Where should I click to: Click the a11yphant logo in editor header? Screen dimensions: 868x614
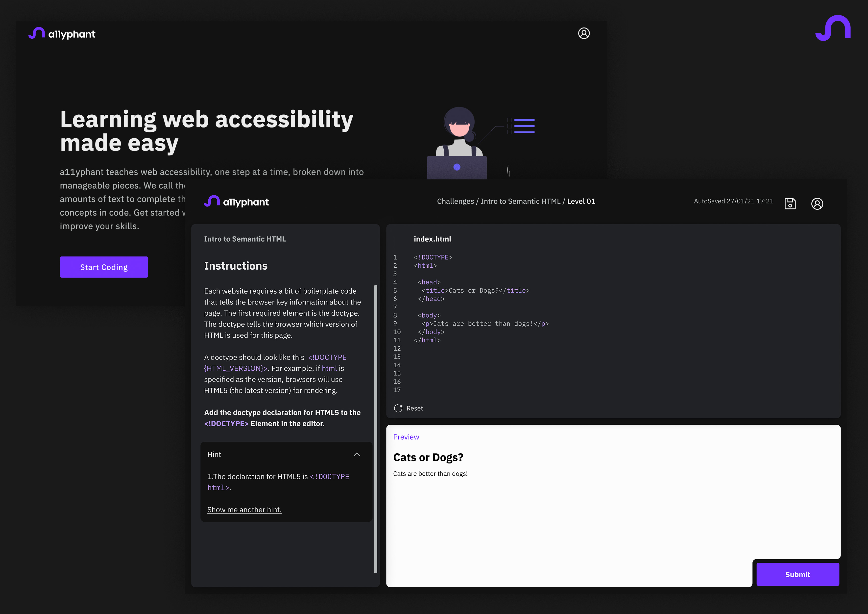236,202
